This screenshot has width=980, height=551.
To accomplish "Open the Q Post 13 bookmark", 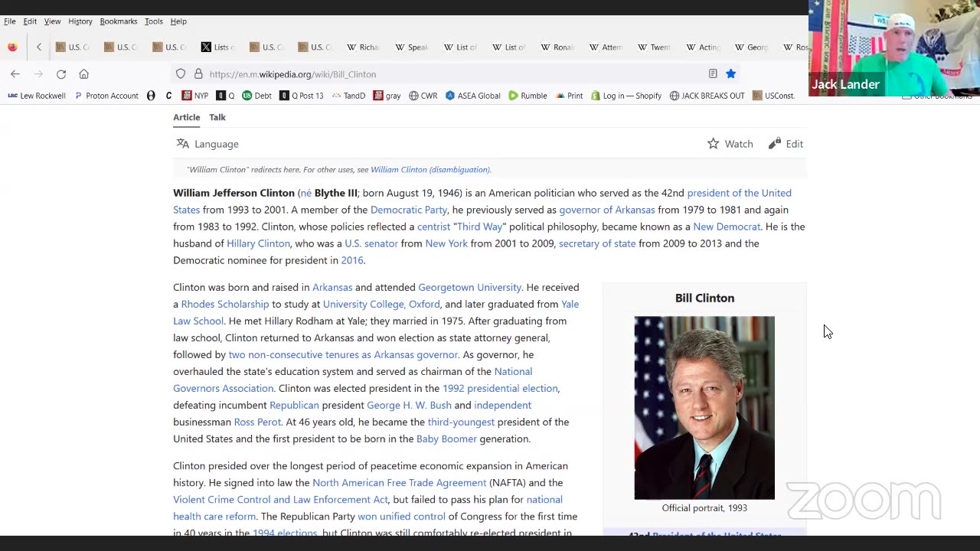I will coord(302,96).
